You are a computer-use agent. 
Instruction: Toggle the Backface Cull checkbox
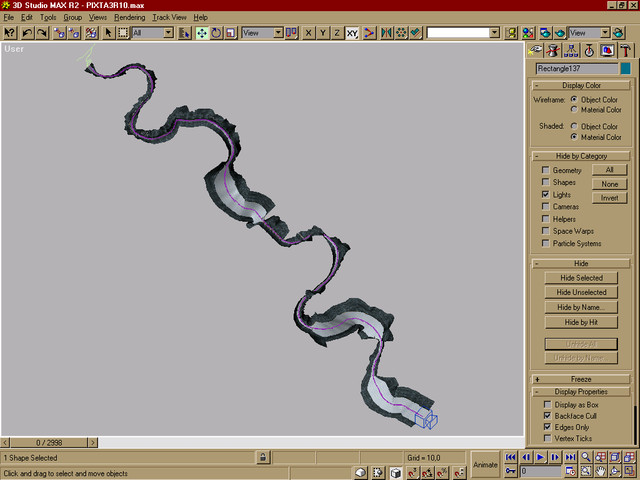tap(547, 416)
